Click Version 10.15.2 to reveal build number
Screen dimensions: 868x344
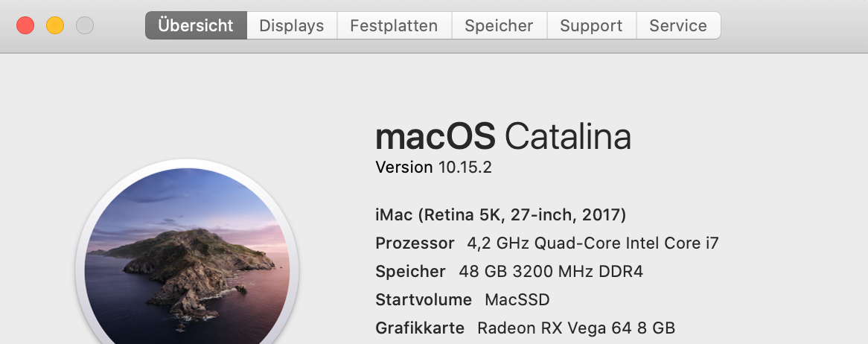pyautogui.click(x=433, y=168)
